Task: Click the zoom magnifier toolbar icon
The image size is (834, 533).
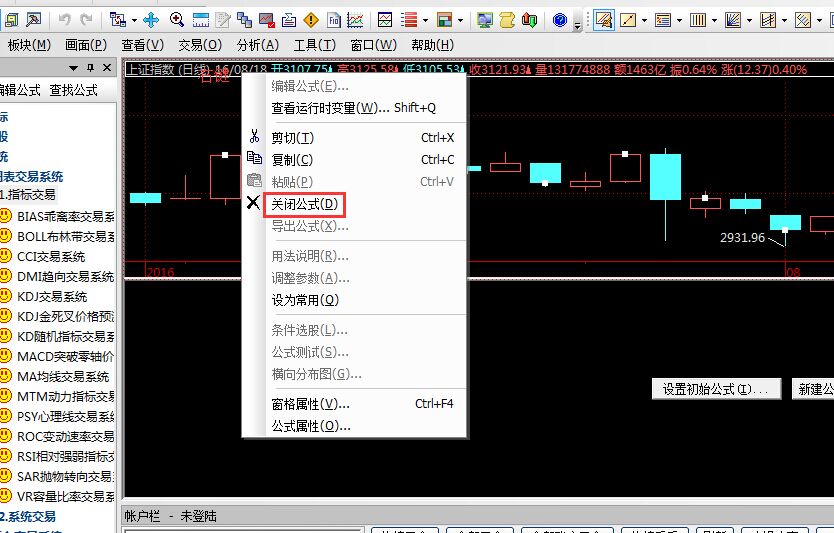Action: 177,19
